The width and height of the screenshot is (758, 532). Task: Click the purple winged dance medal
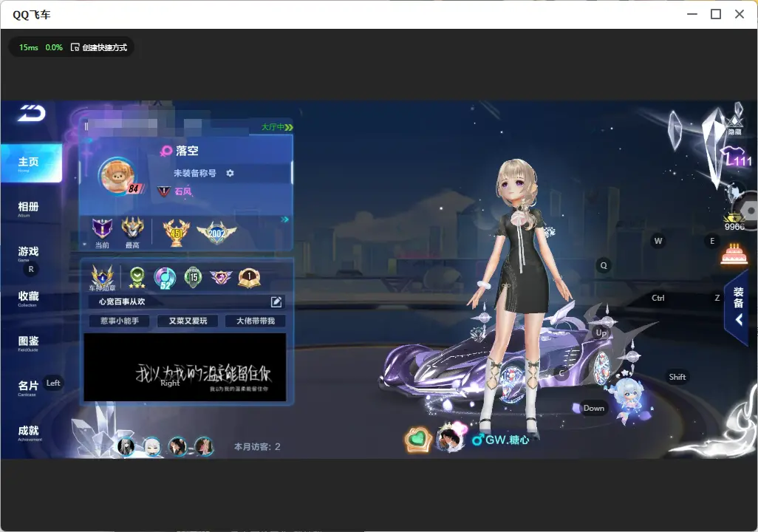click(221, 277)
